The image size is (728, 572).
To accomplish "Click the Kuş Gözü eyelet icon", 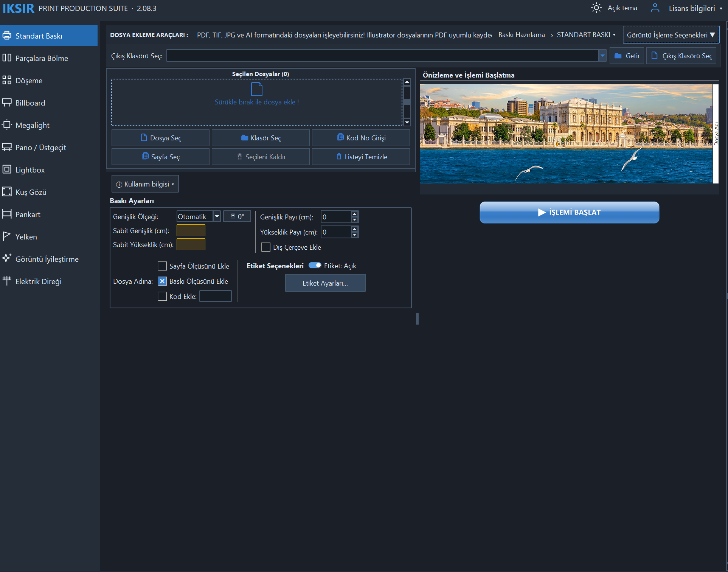I will pos(7,192).
